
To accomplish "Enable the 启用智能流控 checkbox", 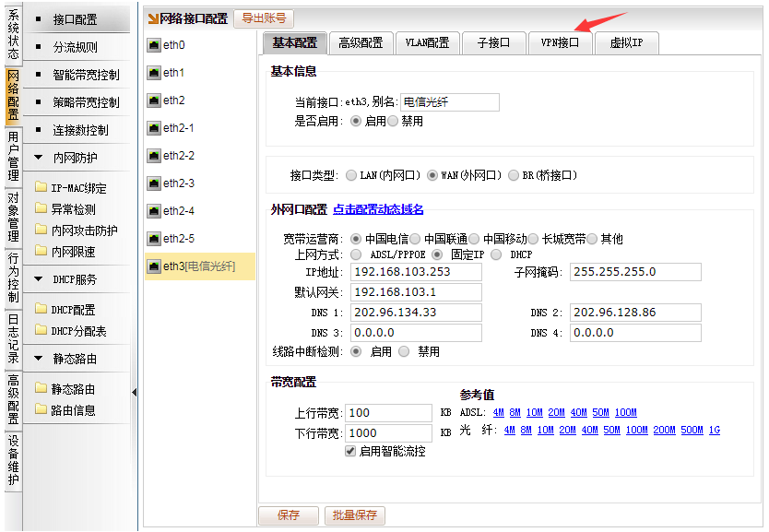I will click(x=350, y=452).
